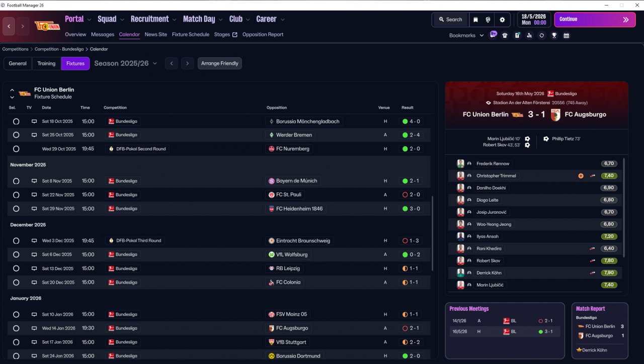Screen dimensions: 644x364
Task: Click the tactics board icon in bookmarks bar
Action: click(x=517, y=36)
